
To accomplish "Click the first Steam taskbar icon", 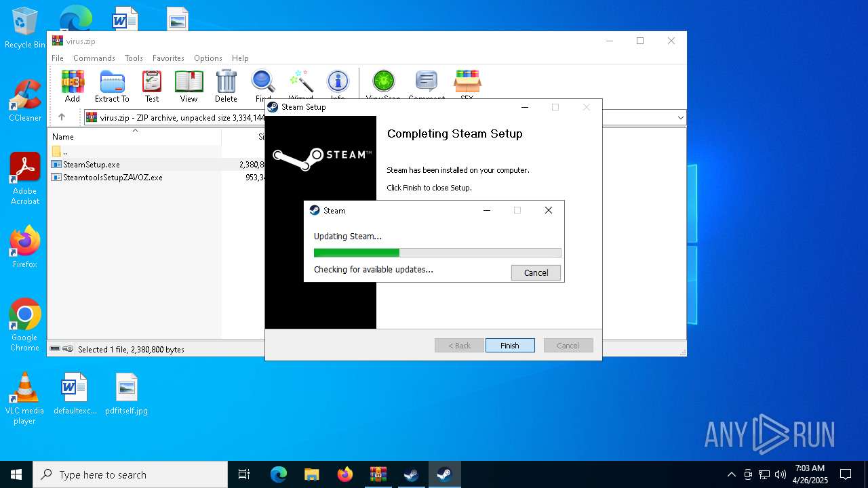I will (411, 474).
